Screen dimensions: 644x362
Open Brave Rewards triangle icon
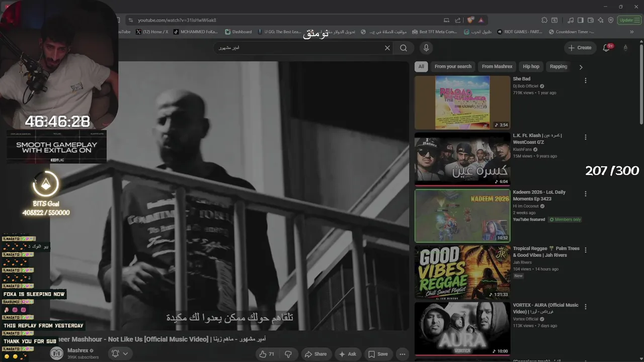(x=481, y=20)
